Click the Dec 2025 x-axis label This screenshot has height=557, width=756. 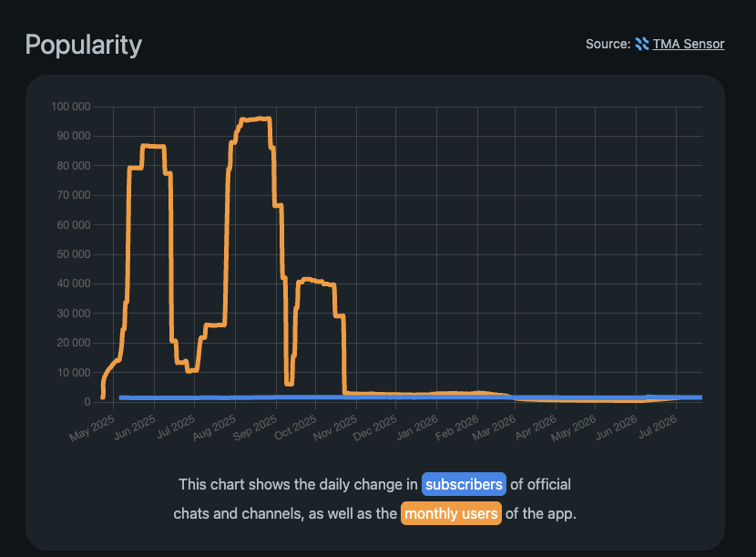[374, 428]
